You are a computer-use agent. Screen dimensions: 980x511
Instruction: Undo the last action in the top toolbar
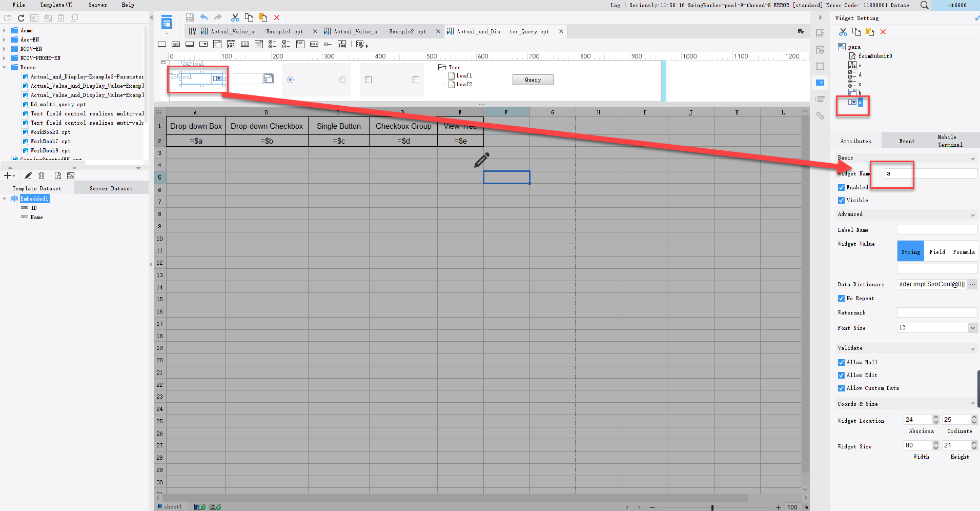tap(204, 17)
